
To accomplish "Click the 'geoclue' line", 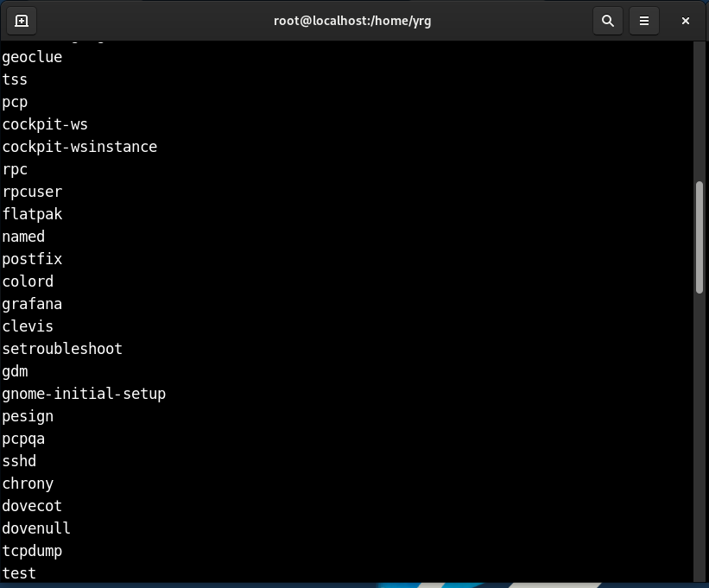I will coord(32,57).
